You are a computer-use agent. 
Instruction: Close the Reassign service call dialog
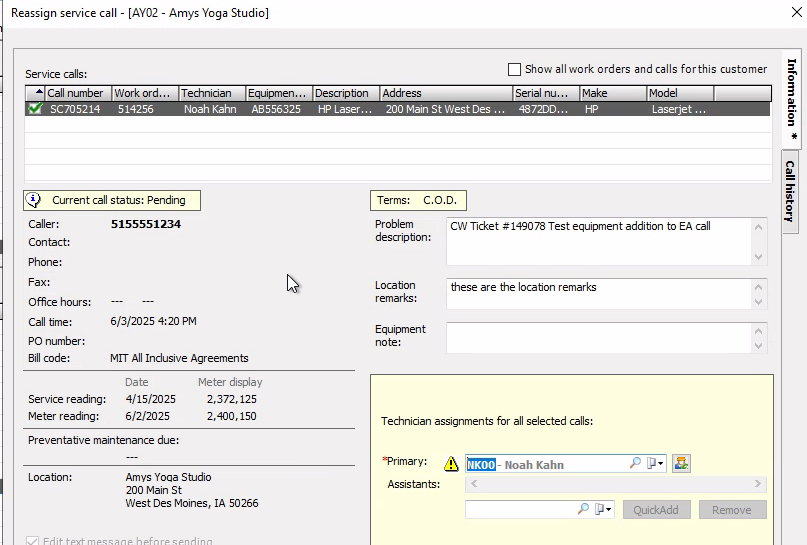coord(796,12)
